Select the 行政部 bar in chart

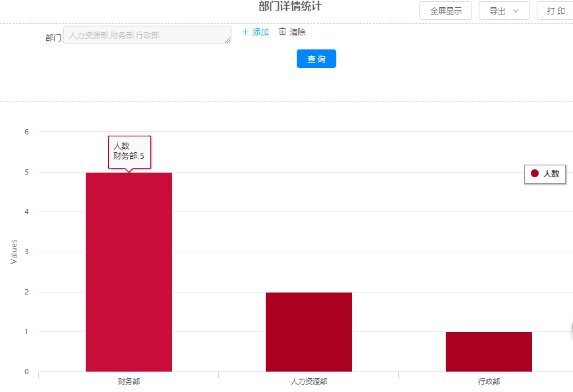click(x=489, y=351)
